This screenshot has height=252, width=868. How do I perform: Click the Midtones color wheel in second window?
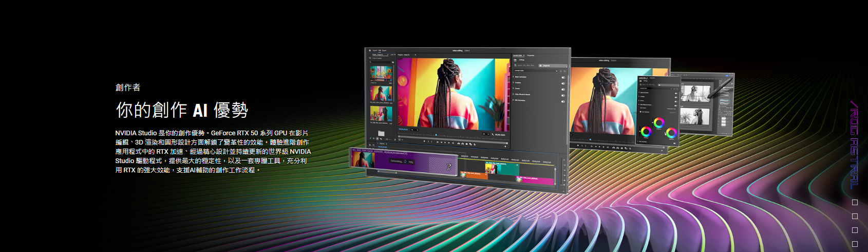point(659,123)
